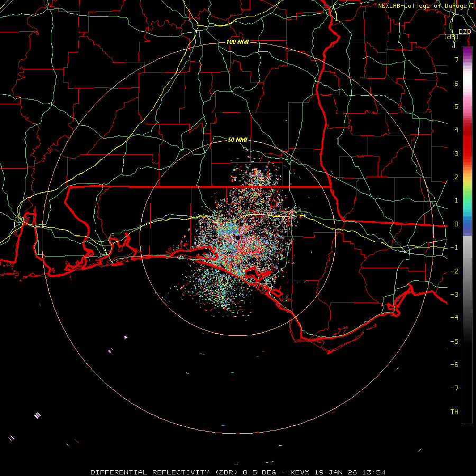Click the 100 NMI range ring label
Image resolution: width=476 pixels, height=476 pixels.
coord(237,42)
